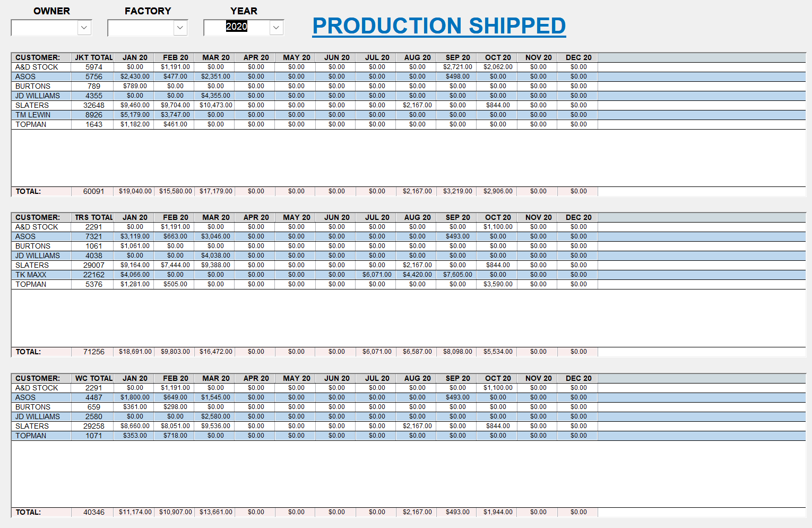This screenshot has width=812, height=528.
Task: Click JD WILLIAMS in the WC table
Action: tap(38, 416)
